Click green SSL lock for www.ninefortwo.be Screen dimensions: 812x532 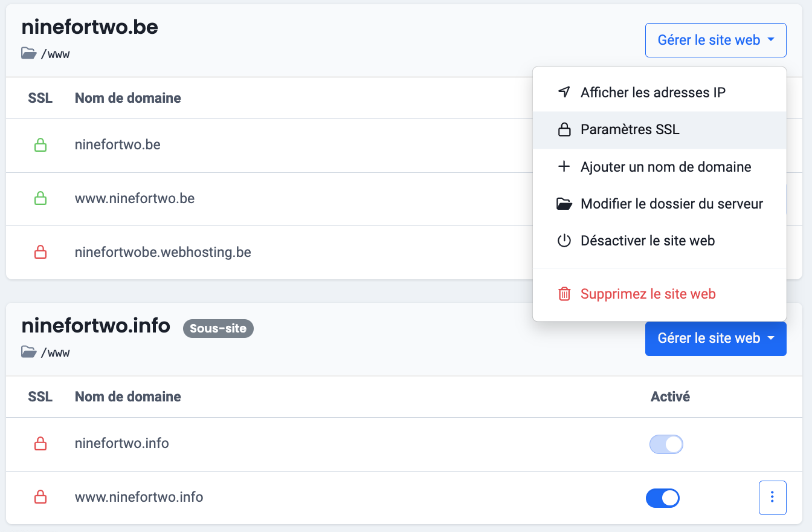click(x=40, y=198)
